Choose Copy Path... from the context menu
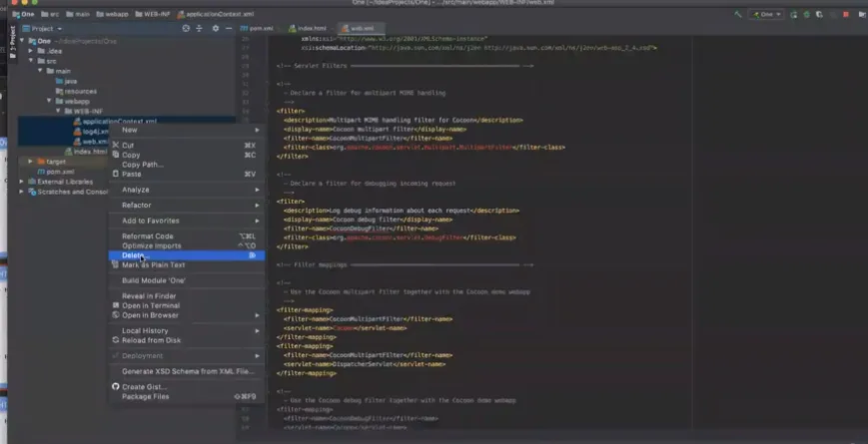Viewport: 868px width, 444px height. (186, 165)
